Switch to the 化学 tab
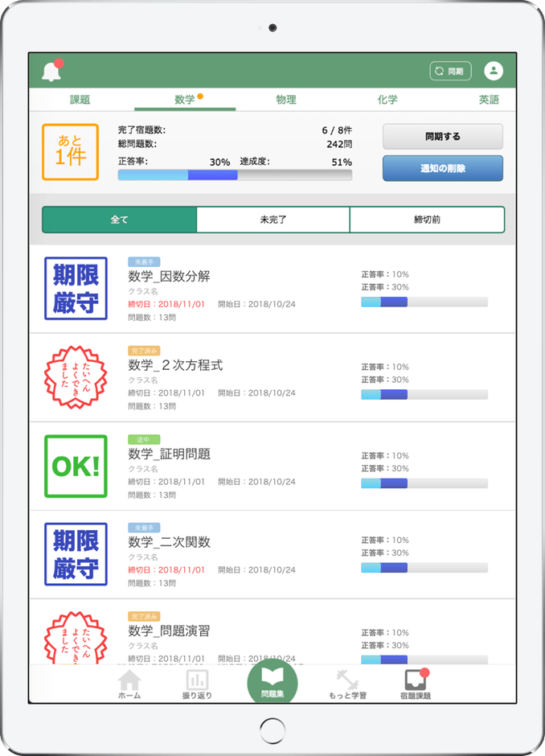545x756 pixels. [387, 100]
